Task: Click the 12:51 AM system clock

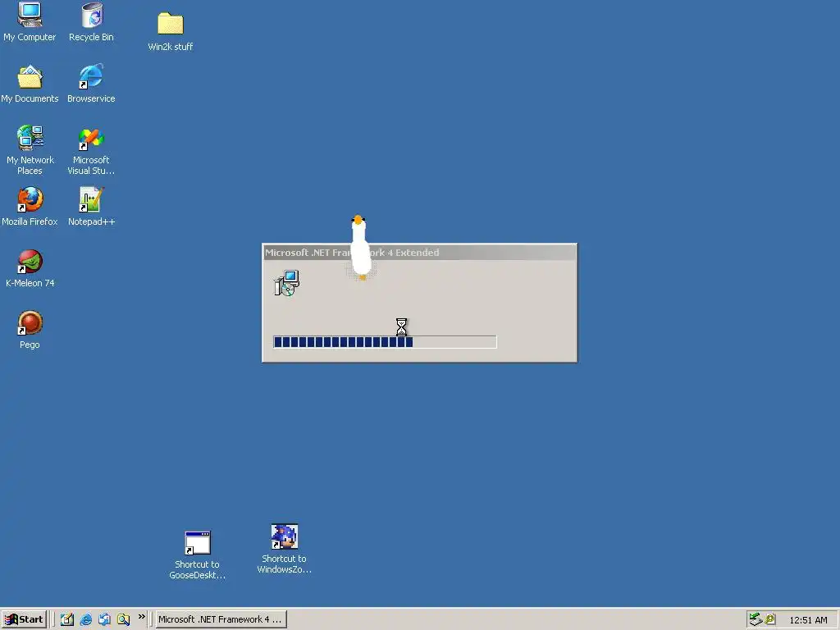Action: click(808, 620)
